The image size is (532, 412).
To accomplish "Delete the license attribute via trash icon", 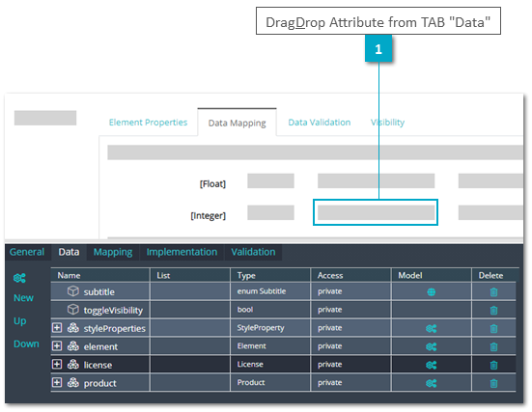I will pyautogui.click(x=494, y=366).
